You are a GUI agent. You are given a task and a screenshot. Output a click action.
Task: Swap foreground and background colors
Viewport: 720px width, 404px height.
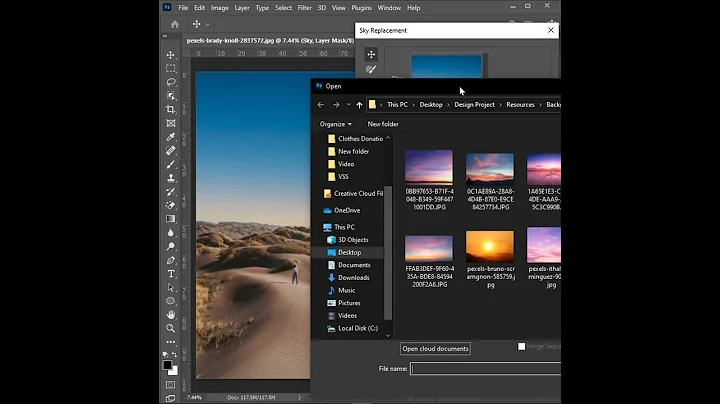(174, 354)
